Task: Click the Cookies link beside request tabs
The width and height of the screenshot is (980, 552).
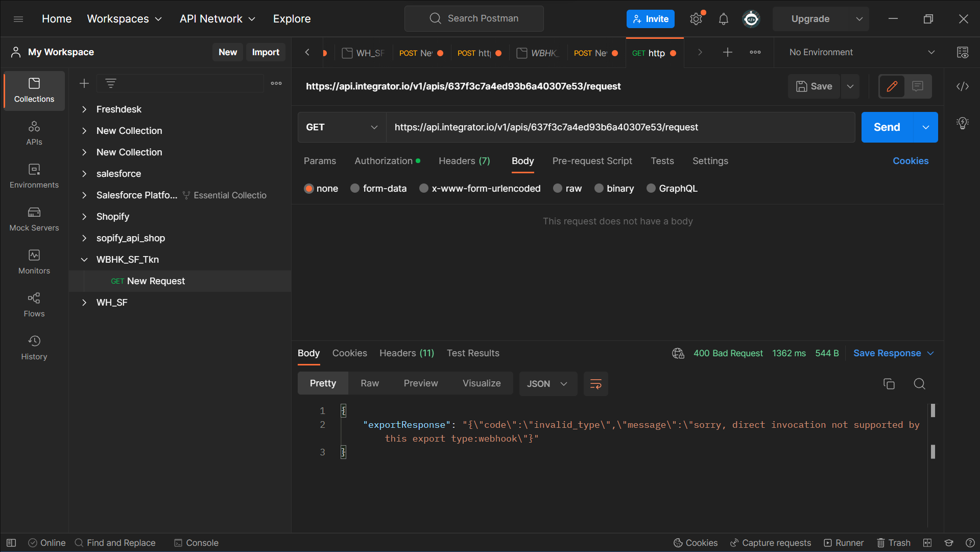Action: coord(910,161)
